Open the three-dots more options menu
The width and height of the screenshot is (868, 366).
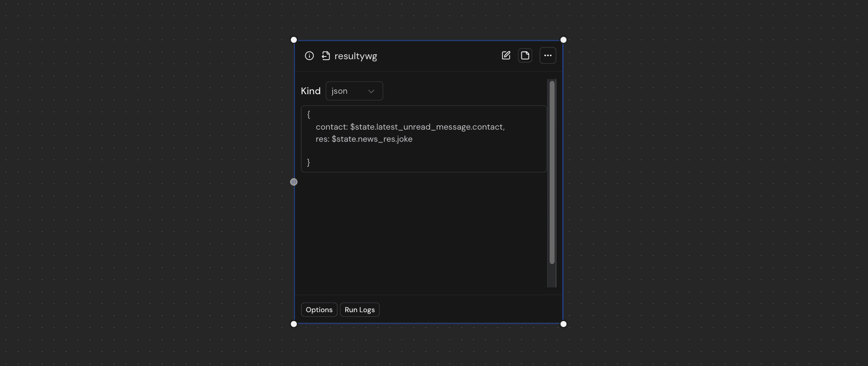548,56
